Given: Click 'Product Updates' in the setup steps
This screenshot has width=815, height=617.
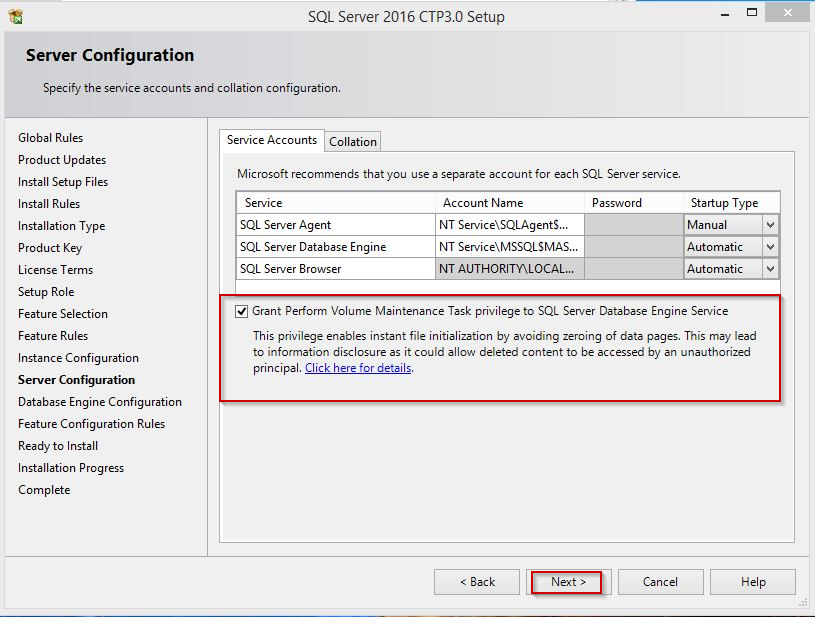Looking at the screenshot, I should [62, 160].
